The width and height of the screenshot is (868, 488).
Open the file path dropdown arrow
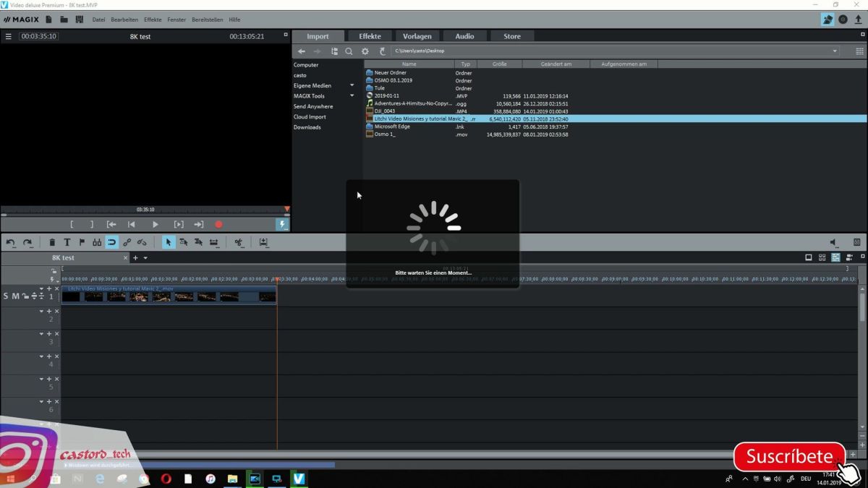point(835,51)
